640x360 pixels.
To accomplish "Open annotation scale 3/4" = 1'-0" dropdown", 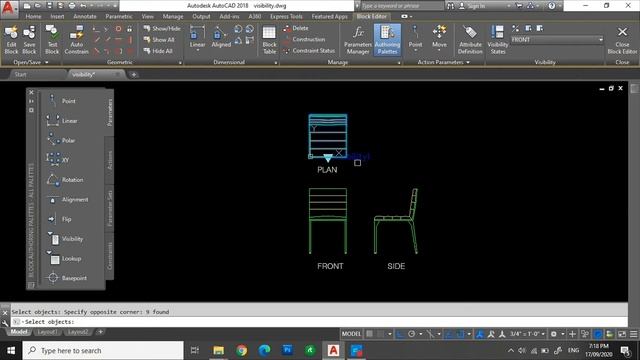I will point(527,334).
